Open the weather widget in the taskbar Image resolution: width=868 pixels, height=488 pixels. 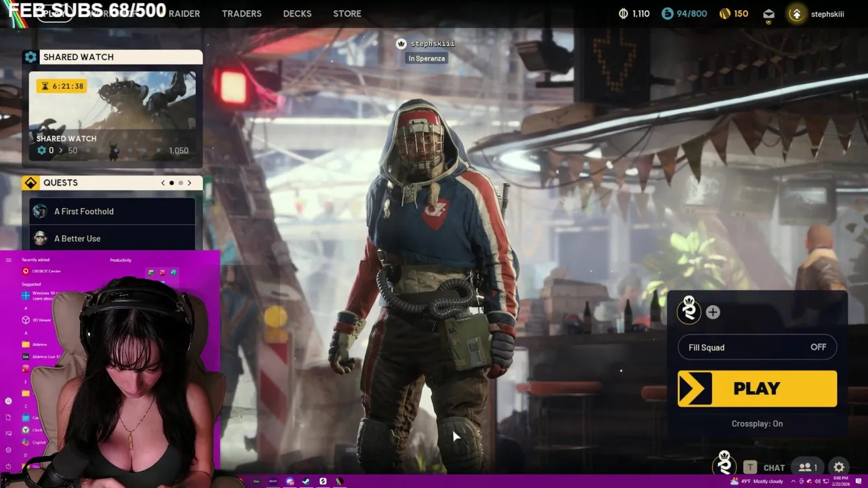coord(757,481)
